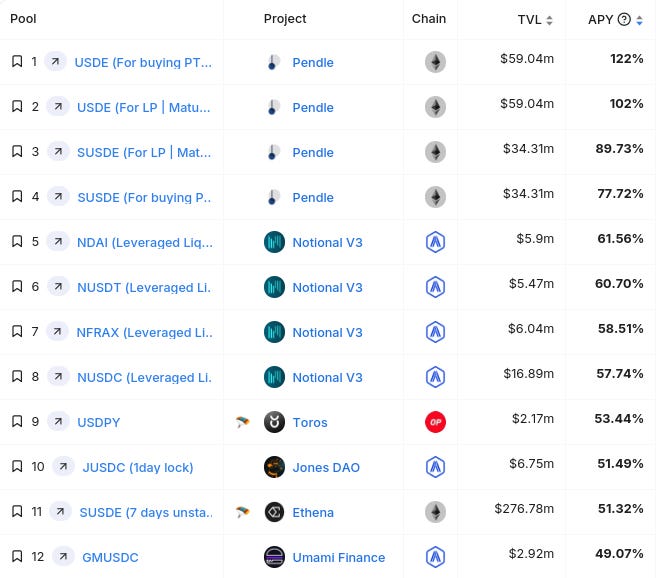Screen dimensions: 656x578
Task: Click the Umami Finance project logo
Action: click(274, 557)
